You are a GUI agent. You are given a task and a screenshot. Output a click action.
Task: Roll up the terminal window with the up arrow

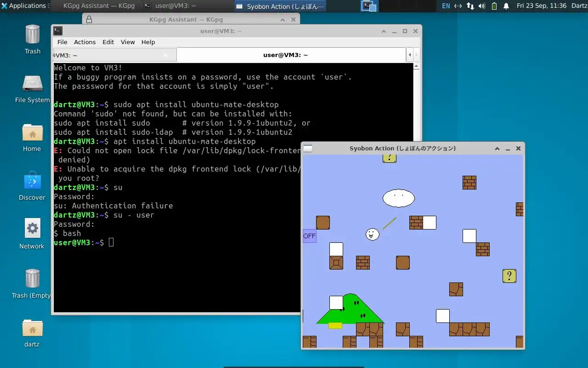[384, 31]
